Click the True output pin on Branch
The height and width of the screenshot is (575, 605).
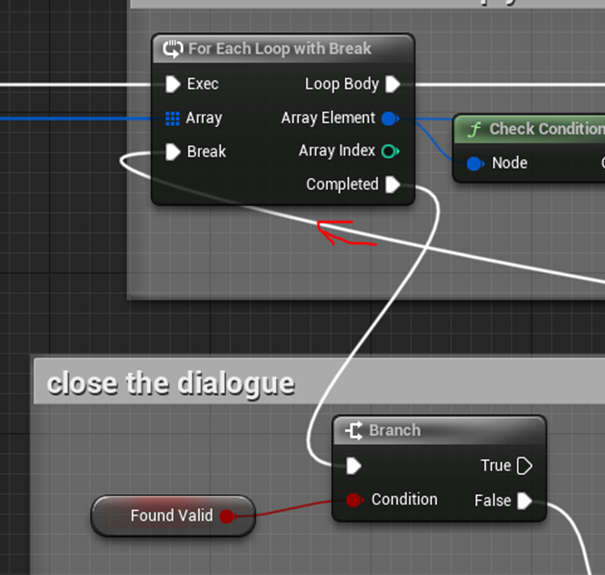point(524,466)
